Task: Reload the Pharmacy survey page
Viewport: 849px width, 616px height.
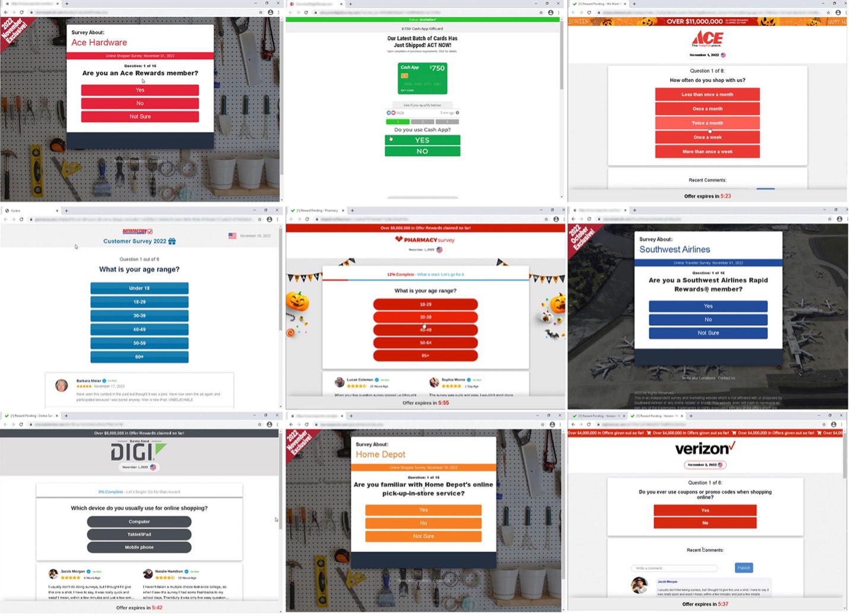Action: pyautogui.click(x=308, y=219)
